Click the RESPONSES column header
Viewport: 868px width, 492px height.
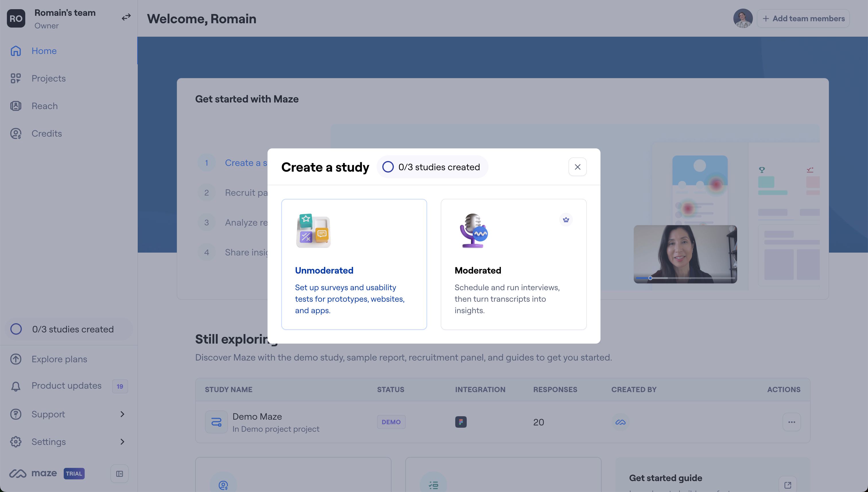point(555,390)
